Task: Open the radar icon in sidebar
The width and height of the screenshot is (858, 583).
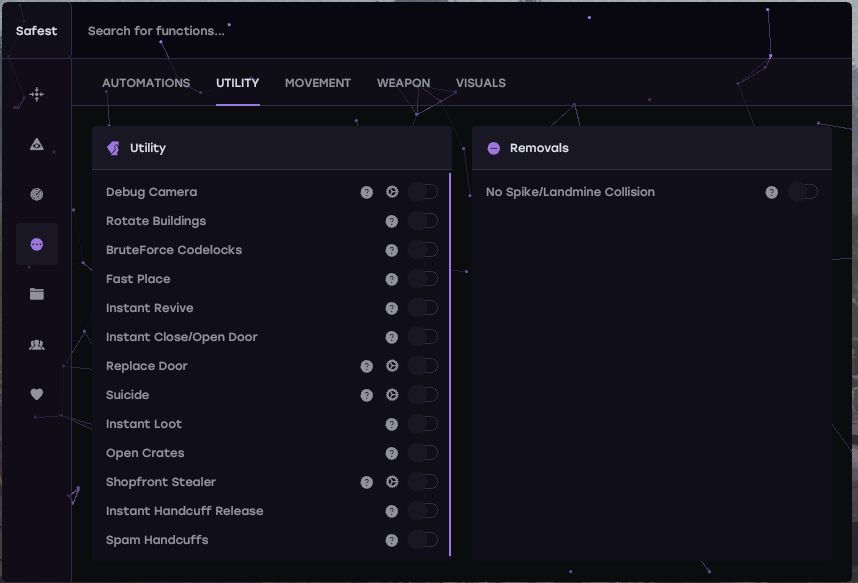Action: point(37,194)
